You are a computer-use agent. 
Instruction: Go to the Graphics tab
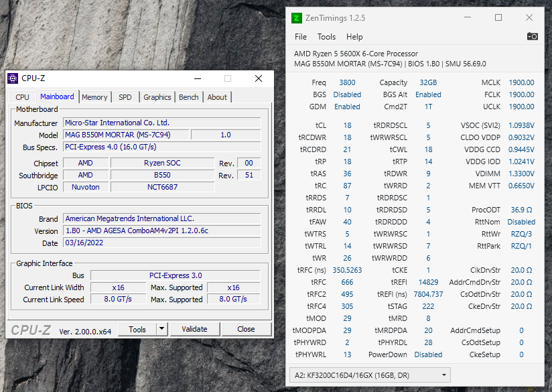point(157,97)
